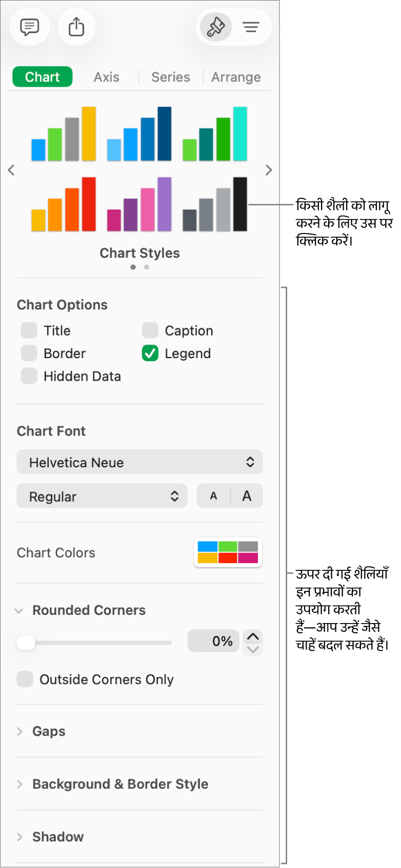Enable Outside Corners Only checkbox
401x868 pixels.
tap(25, 679)
